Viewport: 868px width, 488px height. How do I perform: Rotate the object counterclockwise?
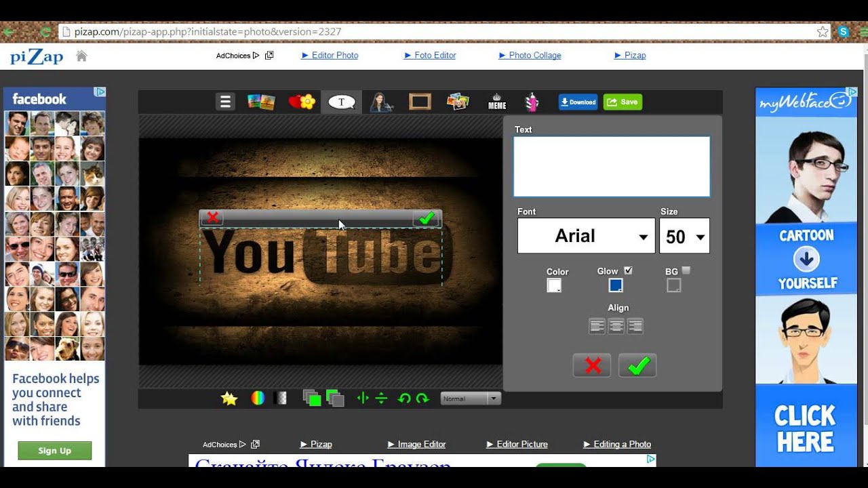pos(404,399)
